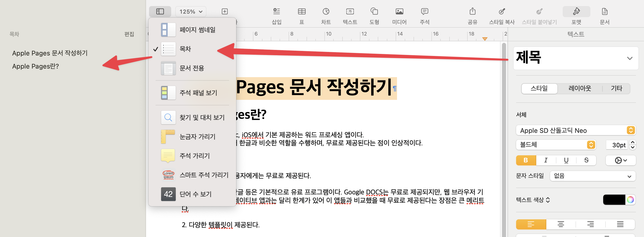Set left text alignment

pyautogui.click(x=531, y=224)
